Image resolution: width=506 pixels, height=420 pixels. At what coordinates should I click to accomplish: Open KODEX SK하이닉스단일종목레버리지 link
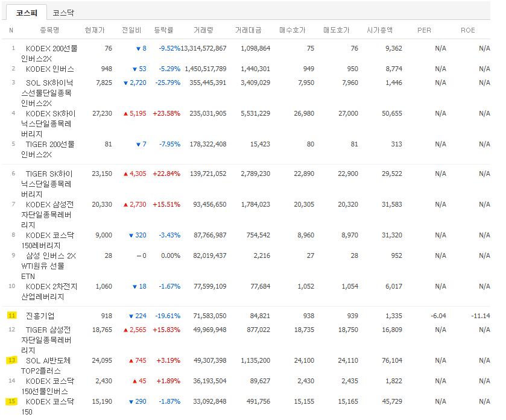point(48,124)
